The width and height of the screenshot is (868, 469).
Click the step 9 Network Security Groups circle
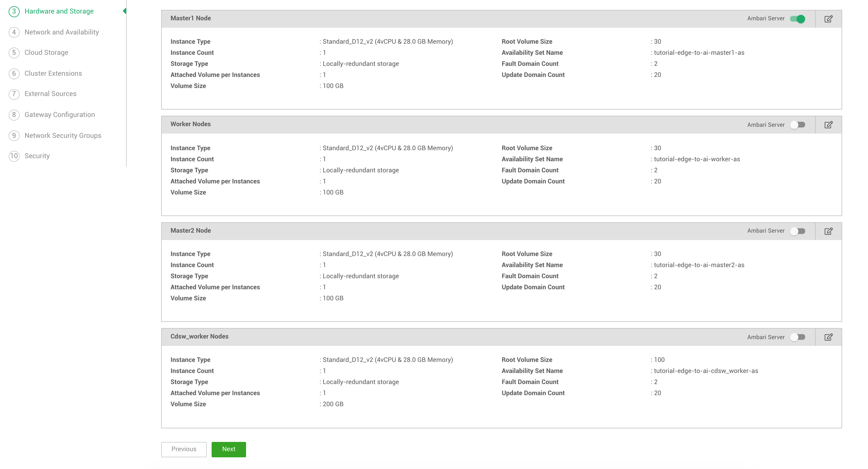coord(14,135)
